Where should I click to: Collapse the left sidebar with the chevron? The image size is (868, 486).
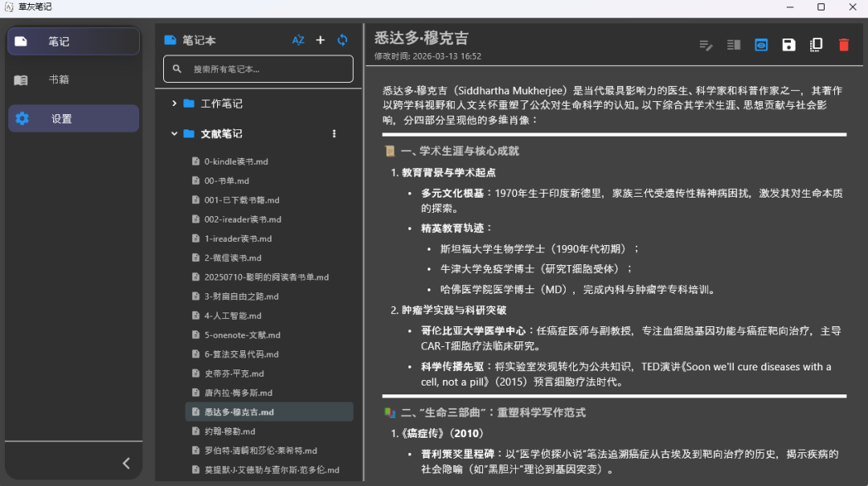(126, 463)
